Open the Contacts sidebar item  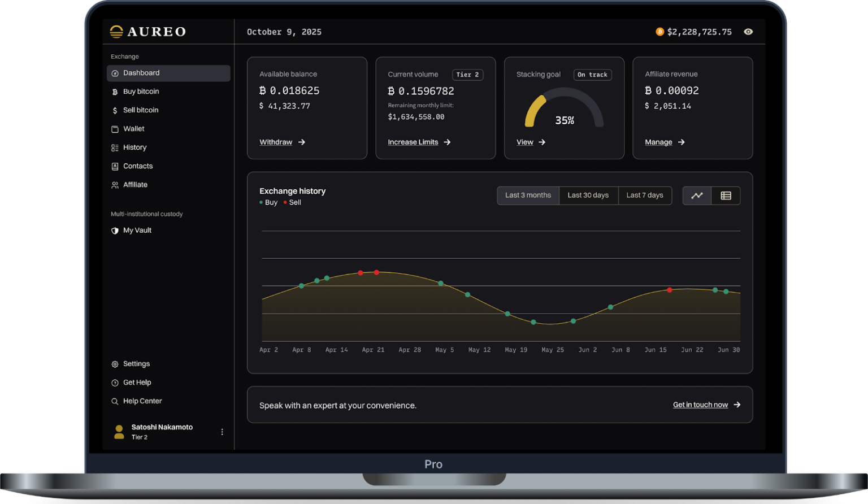coord(138,166)
